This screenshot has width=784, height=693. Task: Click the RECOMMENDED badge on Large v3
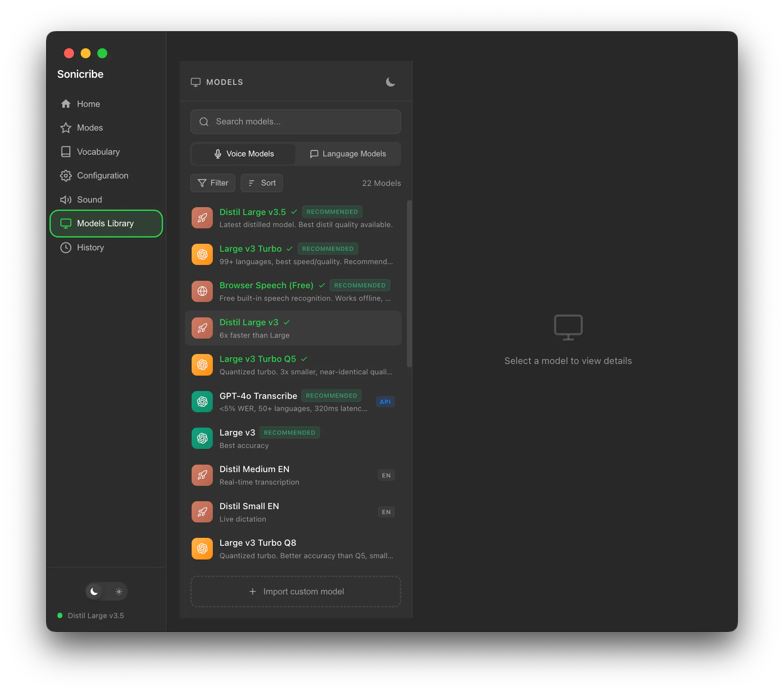coord(289,433)
